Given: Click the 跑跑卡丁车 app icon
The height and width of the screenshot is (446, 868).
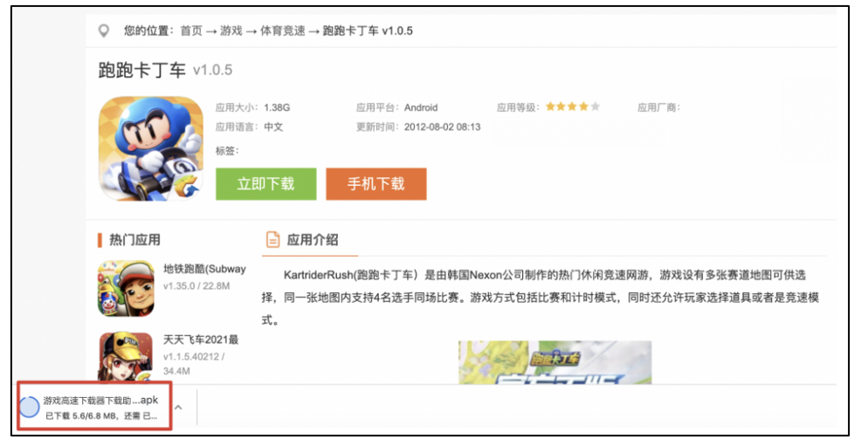Looking at the screenshot, I should [x=150, y=148].
